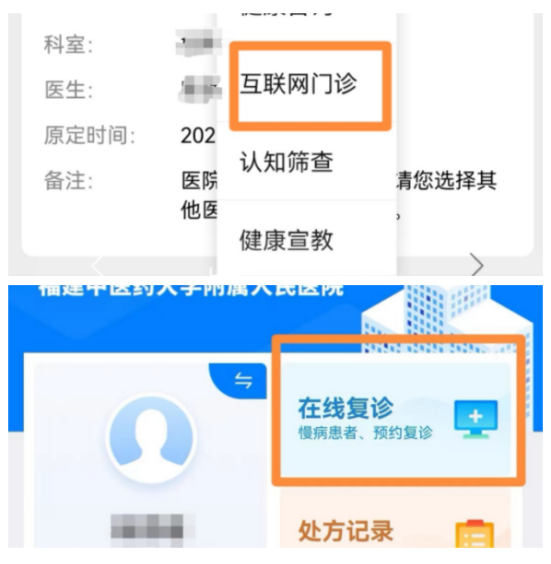Tap the user avatar profile picture

(151, 438)
